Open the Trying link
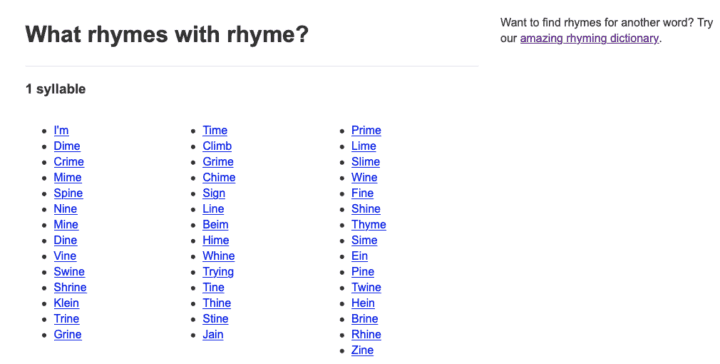The image size is (720, 364). (x=218, y=272)
